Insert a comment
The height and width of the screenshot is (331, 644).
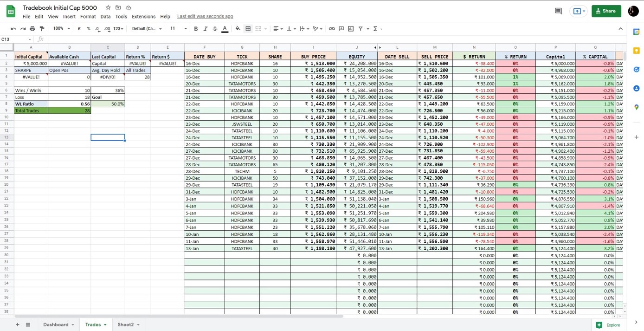pos(341,29)
